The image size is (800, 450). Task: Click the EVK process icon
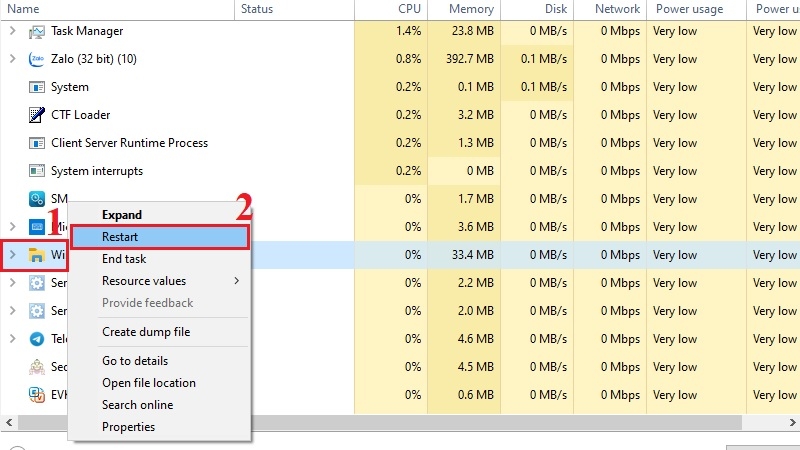(37, 394)
